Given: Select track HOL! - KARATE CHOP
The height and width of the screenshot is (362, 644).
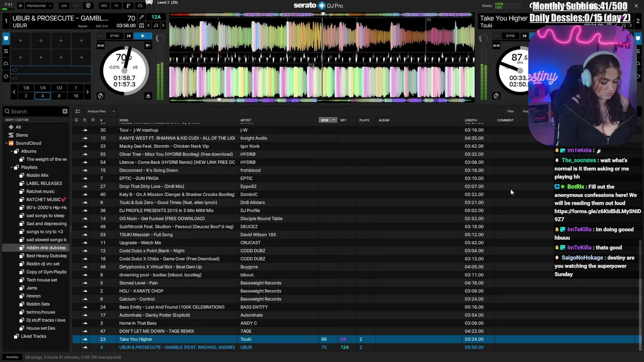Looking at the screenshot, I should (x=141, y=291).
